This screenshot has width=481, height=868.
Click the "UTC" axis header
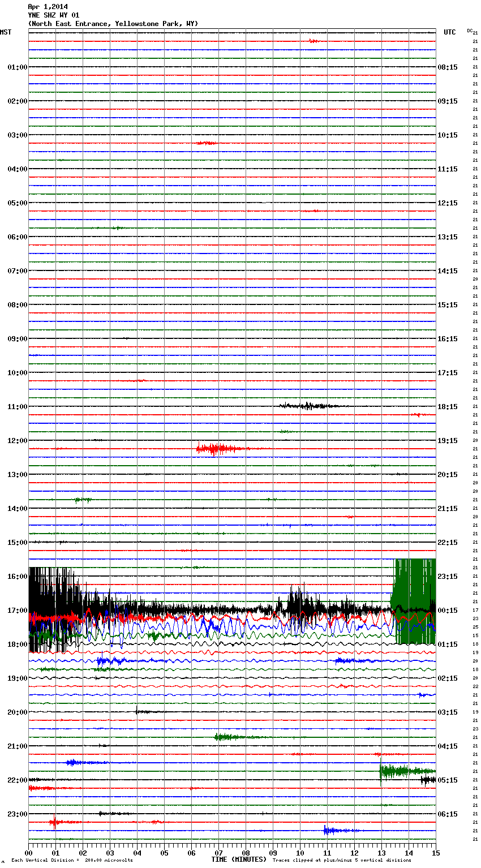coord(450,32)
